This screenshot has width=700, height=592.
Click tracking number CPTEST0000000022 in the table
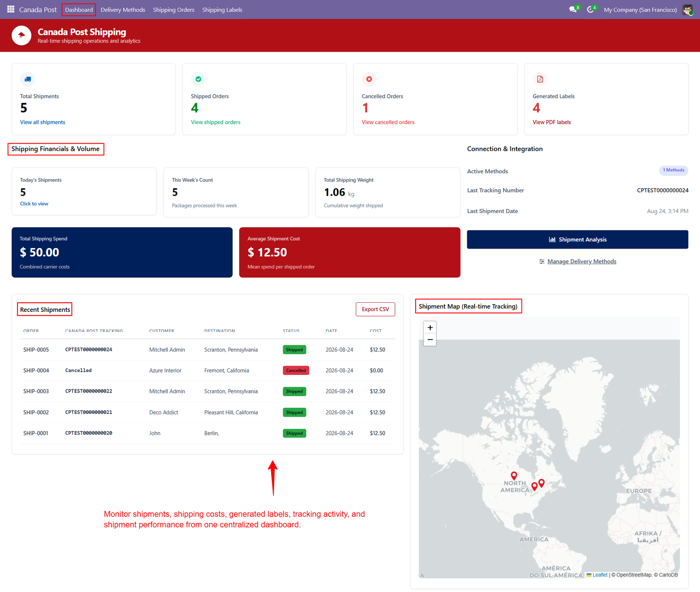89,391
